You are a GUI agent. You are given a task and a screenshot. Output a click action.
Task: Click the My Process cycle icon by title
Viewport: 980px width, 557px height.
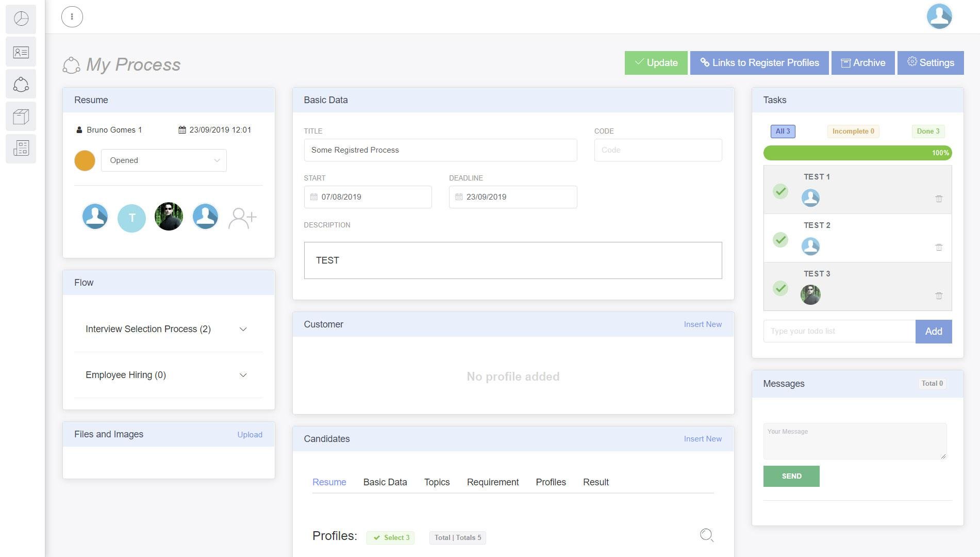[x=71, y=65]
